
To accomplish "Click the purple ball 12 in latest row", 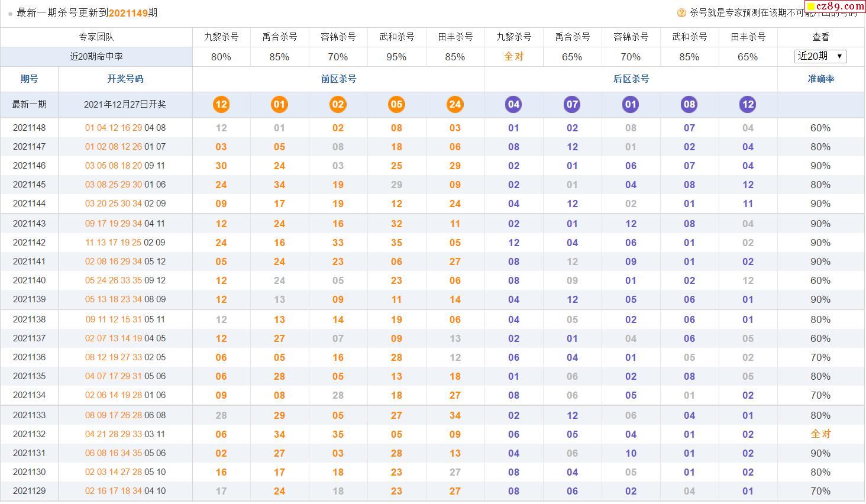I will coord(748,105).
